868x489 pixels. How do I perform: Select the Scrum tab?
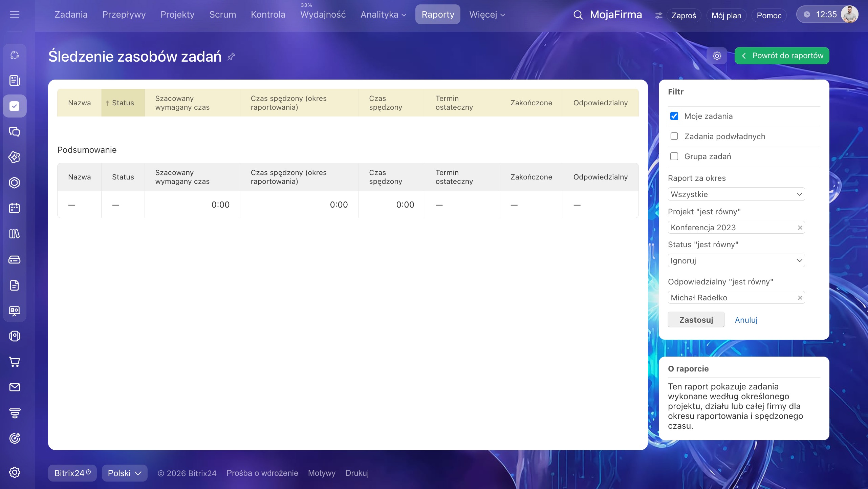coord(222,15)
